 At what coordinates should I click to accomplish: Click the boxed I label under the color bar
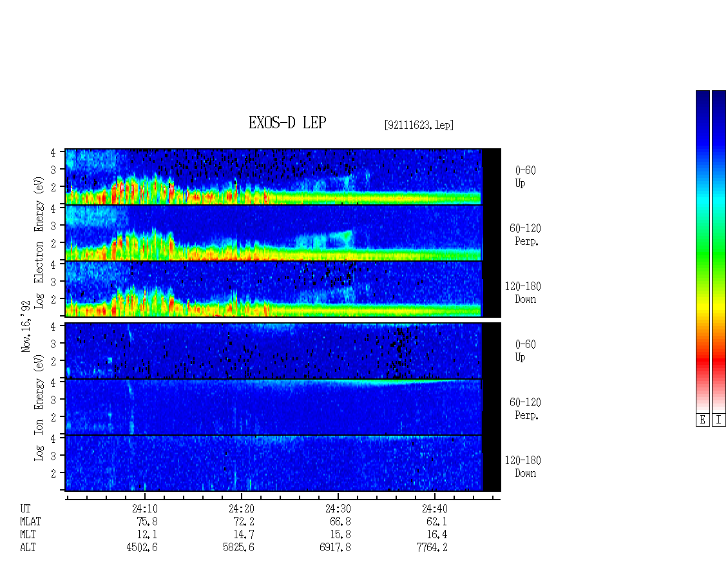click(719, 420)
